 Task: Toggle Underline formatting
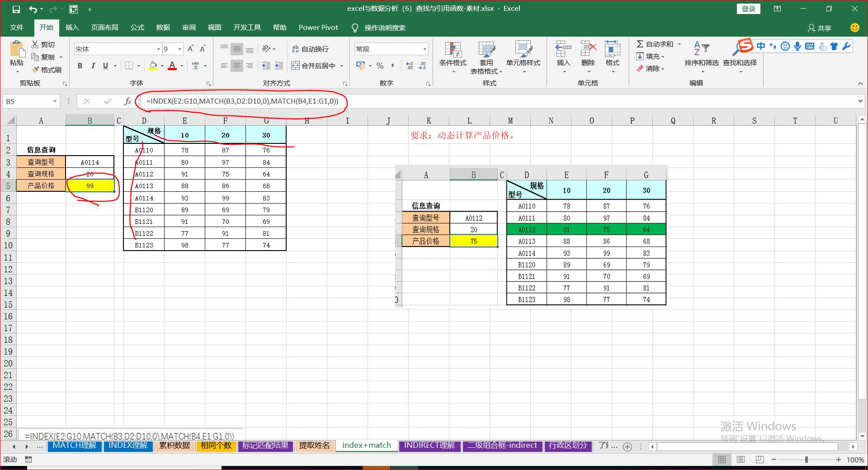point(105,66)
